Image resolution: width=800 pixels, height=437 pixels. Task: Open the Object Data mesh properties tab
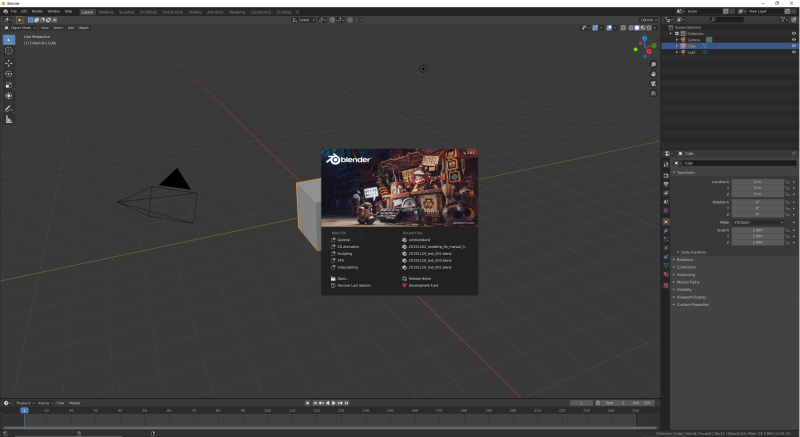click(666, 265)
